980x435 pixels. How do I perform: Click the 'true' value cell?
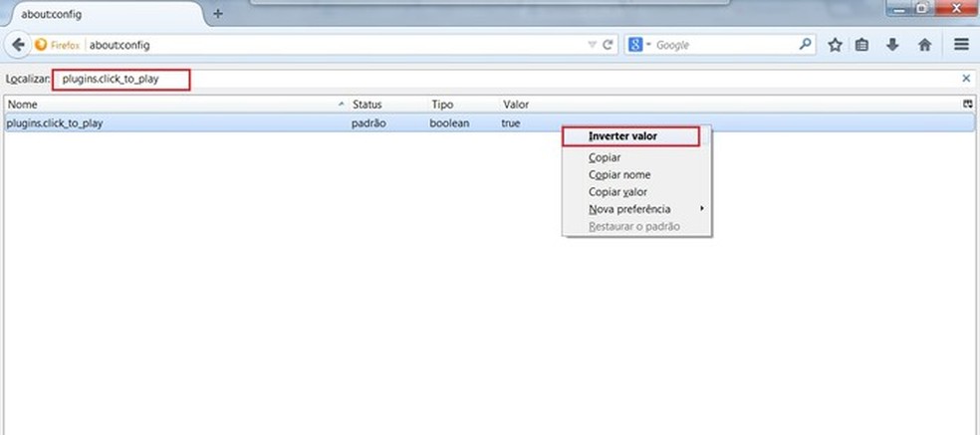pos(511,123)
